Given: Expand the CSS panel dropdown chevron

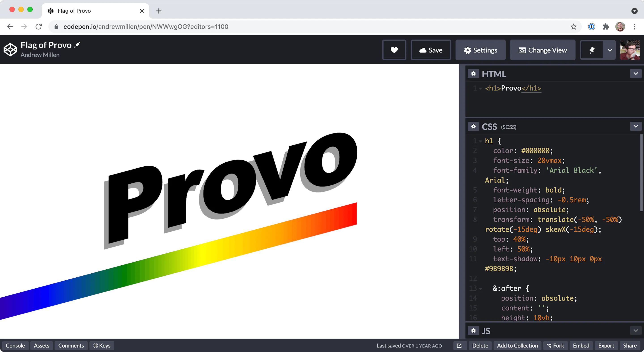Looking at the screenshot, I should point(636,126).
